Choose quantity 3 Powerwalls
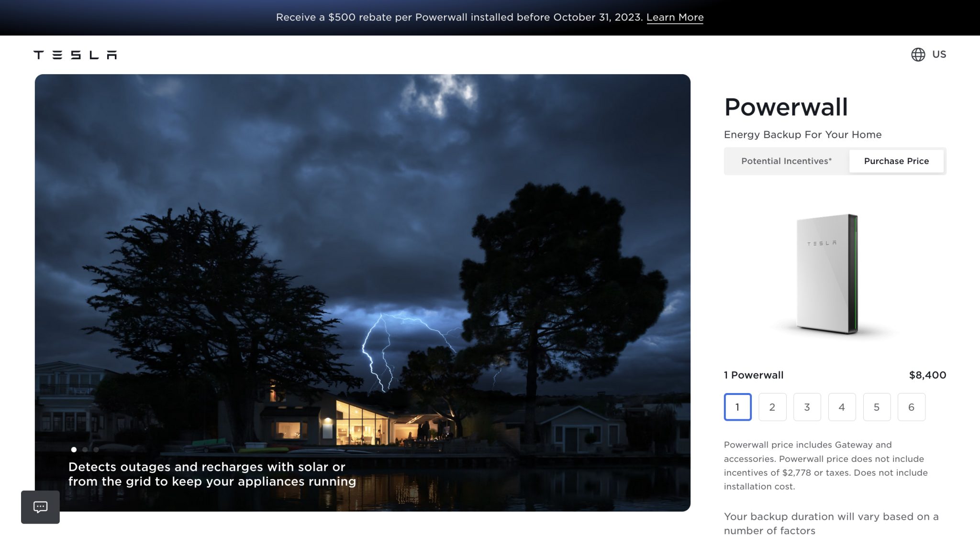 tap(807, 407)
